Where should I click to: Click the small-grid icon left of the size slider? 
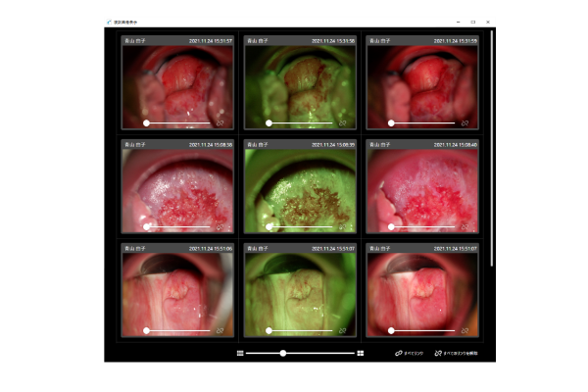(239, 353)
